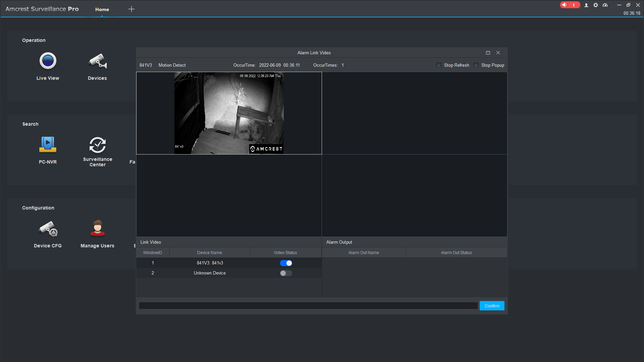
Task: Toggle on video status for Unknown Device
Action: point(286,273)
